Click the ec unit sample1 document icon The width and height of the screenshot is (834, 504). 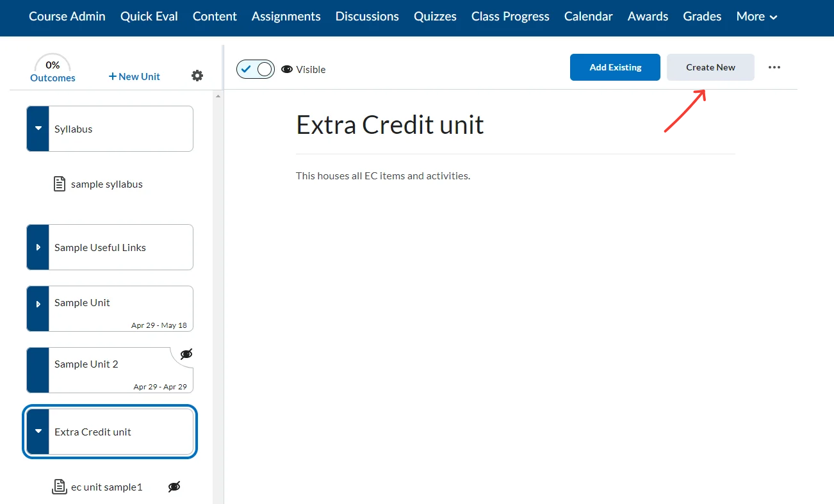(60, 487)
